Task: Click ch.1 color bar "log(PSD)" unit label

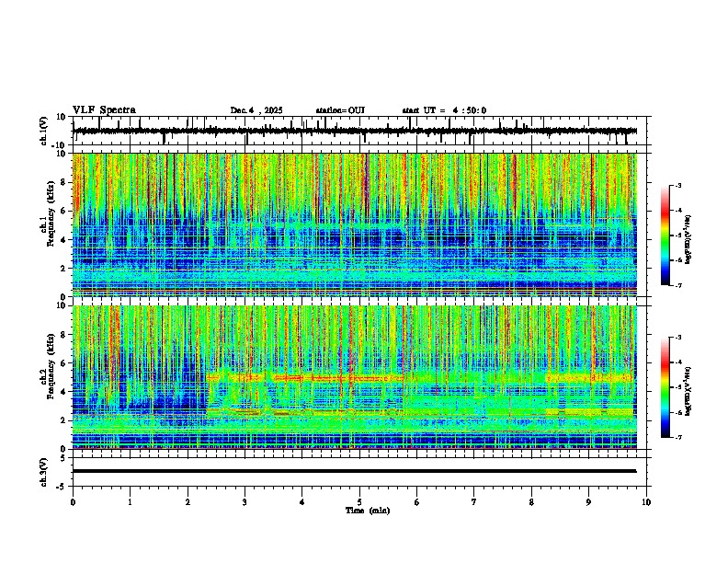Action: pyautogui.click(x=688, y=240)
